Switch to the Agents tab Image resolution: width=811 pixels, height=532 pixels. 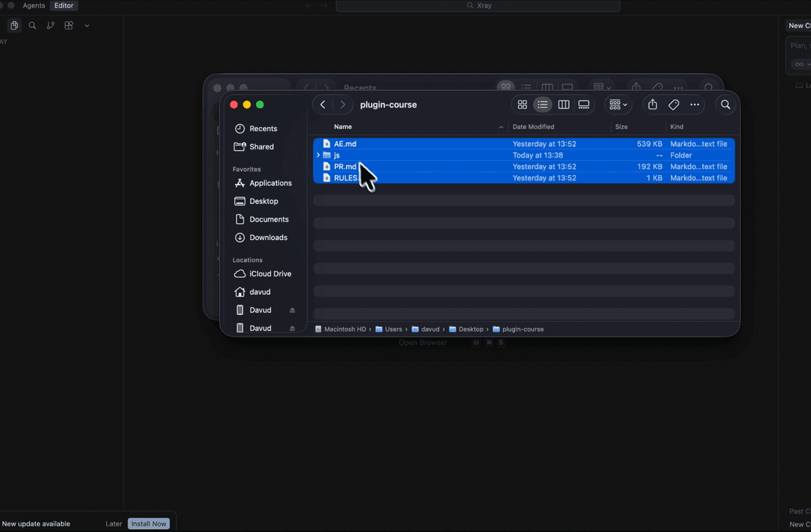[x=34, y=5]
